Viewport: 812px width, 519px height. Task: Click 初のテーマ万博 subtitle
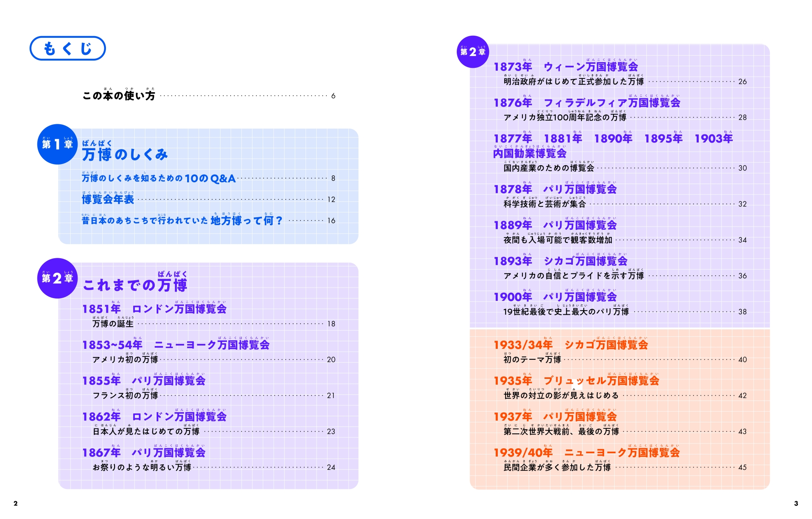532,359
